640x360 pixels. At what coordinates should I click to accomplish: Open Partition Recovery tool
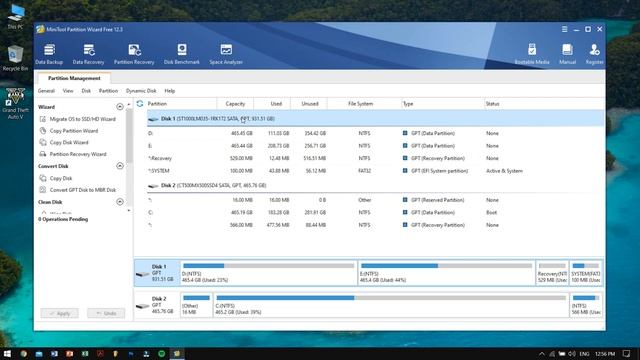tap(134, 54)
